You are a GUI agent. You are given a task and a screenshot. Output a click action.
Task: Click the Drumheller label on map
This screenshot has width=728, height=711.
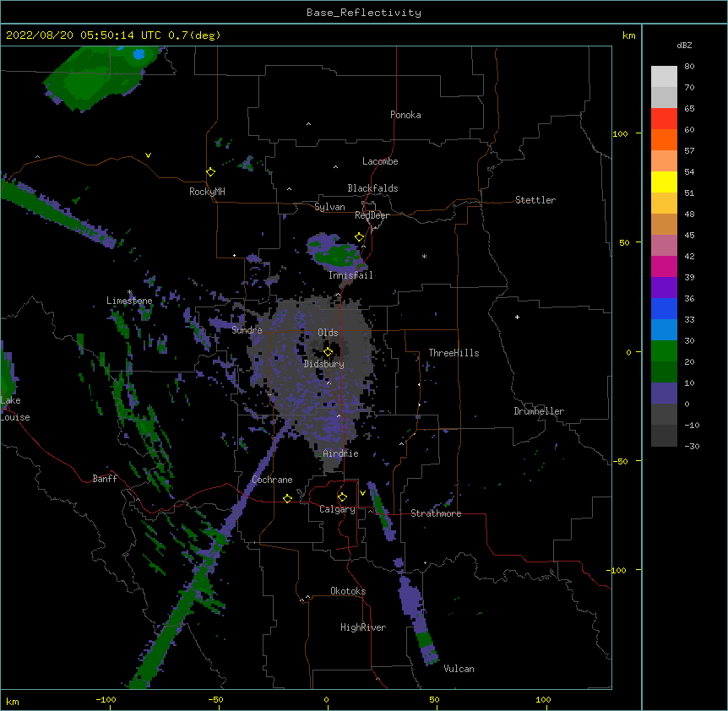(539, 411)
